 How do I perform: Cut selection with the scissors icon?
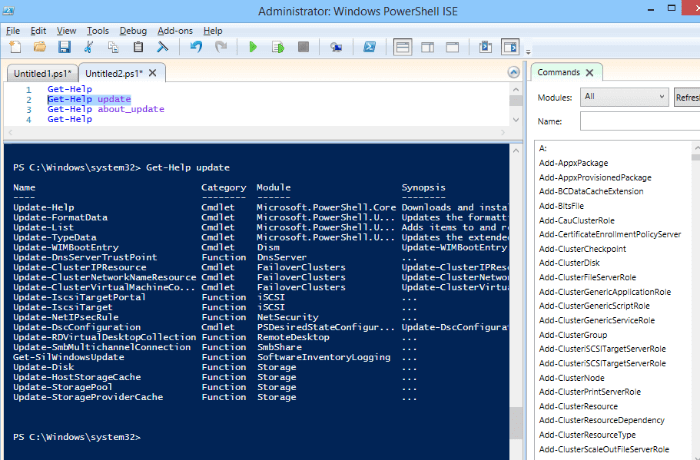point(89,47)
